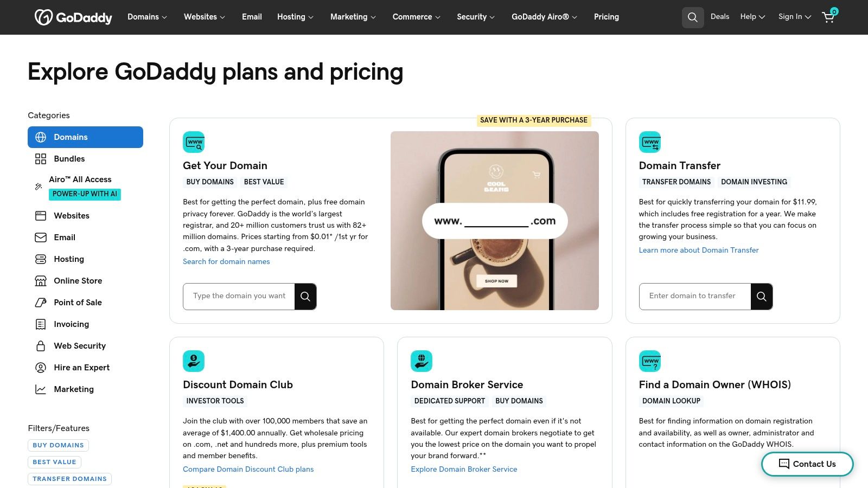Open the shopping cart
The height and width of the screenshot is (488, 868).
pos(828,17)
